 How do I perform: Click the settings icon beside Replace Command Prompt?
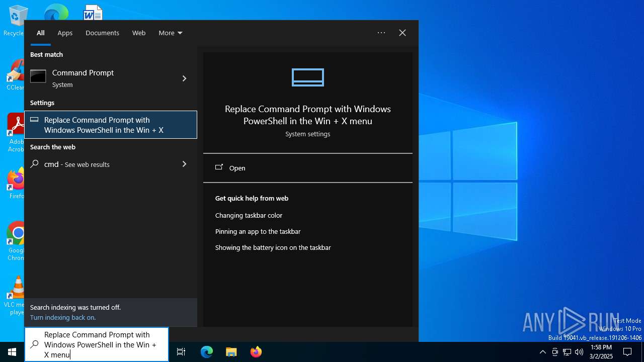click(34, 120)
